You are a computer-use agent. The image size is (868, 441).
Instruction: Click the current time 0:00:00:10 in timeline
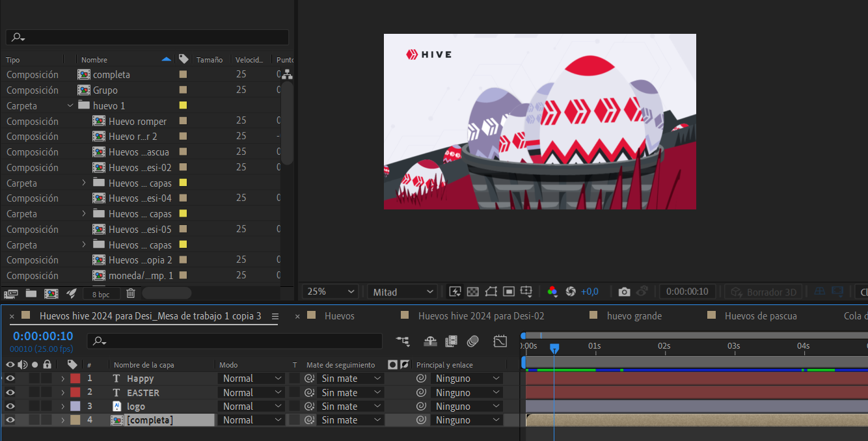tap(43, 336)
